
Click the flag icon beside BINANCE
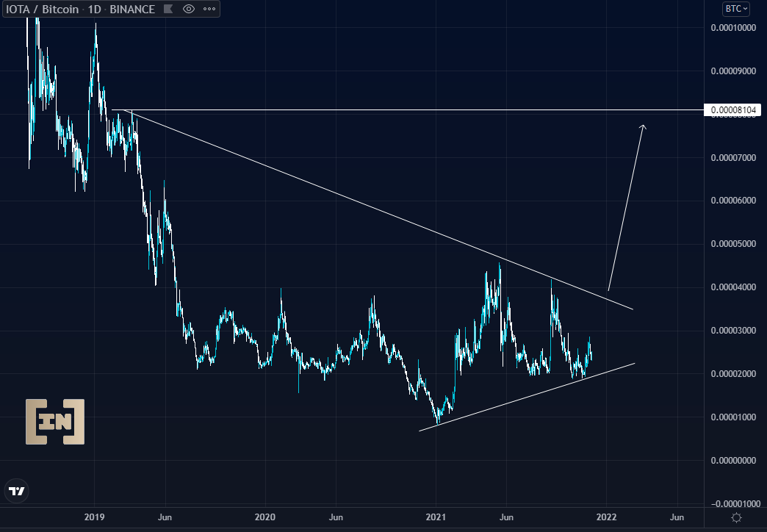[168, 9]
